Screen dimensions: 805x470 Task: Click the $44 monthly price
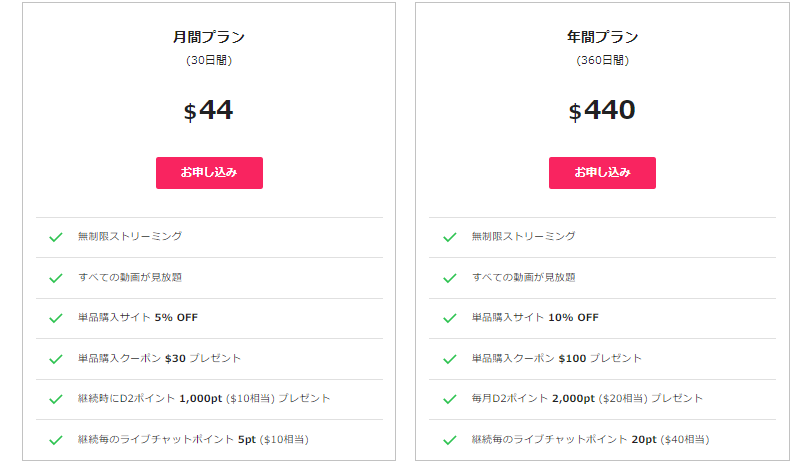(209, 110)
